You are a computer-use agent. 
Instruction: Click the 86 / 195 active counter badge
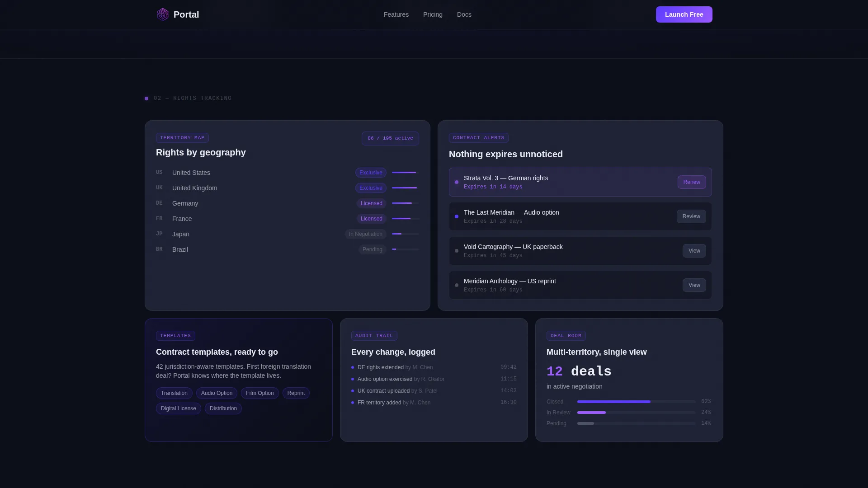390,138
